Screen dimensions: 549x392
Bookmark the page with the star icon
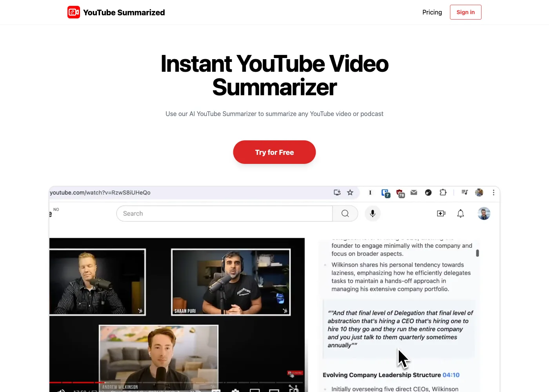(x=350, y=192)
